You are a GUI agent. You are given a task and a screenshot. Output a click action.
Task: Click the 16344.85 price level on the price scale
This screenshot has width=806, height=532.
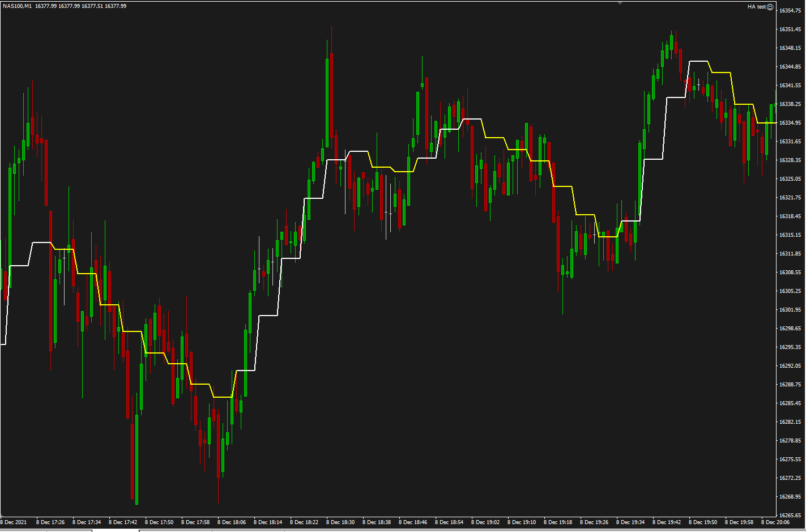(x=790, y=67)
